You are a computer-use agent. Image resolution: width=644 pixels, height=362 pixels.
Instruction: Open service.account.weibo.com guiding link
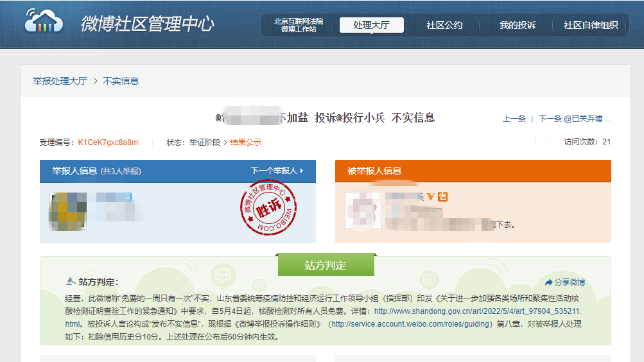pyautogui.click(x=412, y=324)
